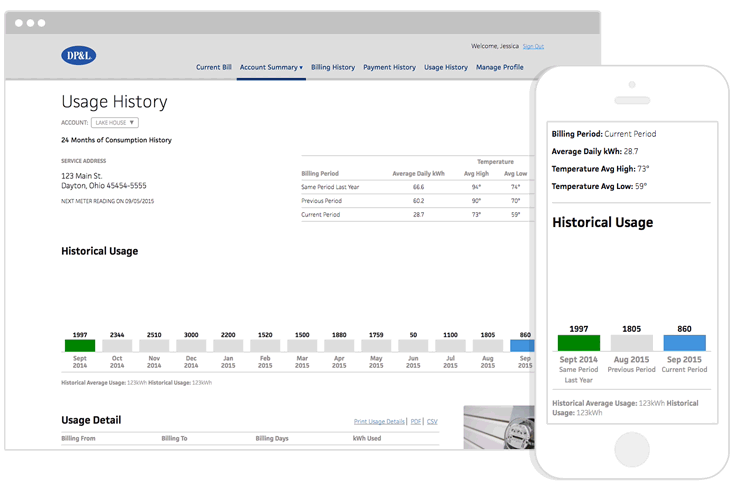This screenshot has height=489, width=740.
Task: Download usage details as PDF
Action: [x=416, y=422]
